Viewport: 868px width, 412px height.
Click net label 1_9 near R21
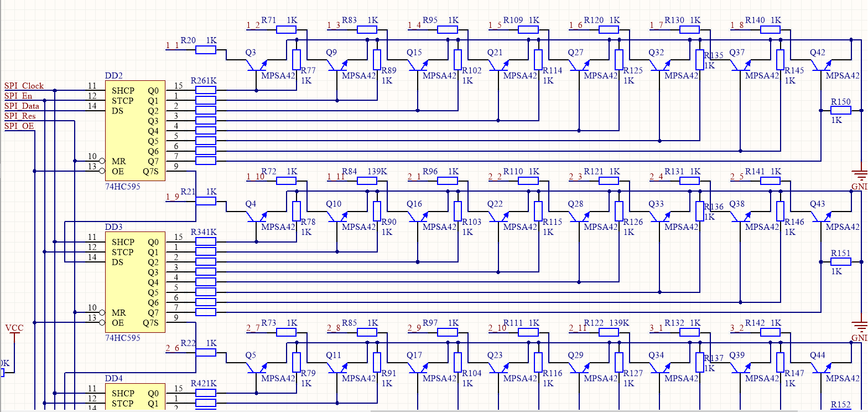coord(172,197)
